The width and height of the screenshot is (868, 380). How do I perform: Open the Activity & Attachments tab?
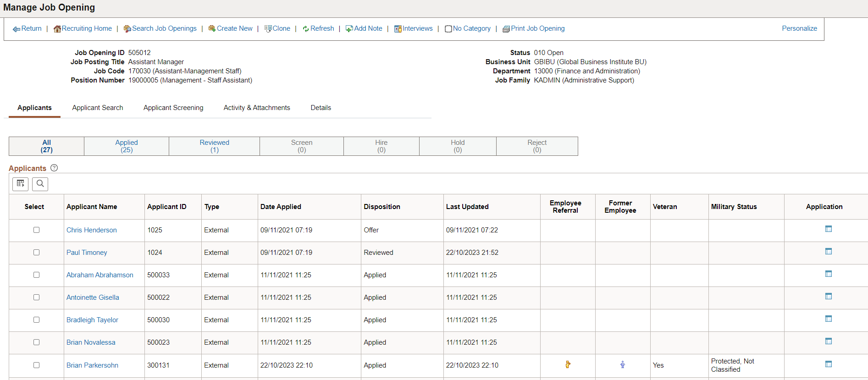pyautogui.click(x=257, y=108)
